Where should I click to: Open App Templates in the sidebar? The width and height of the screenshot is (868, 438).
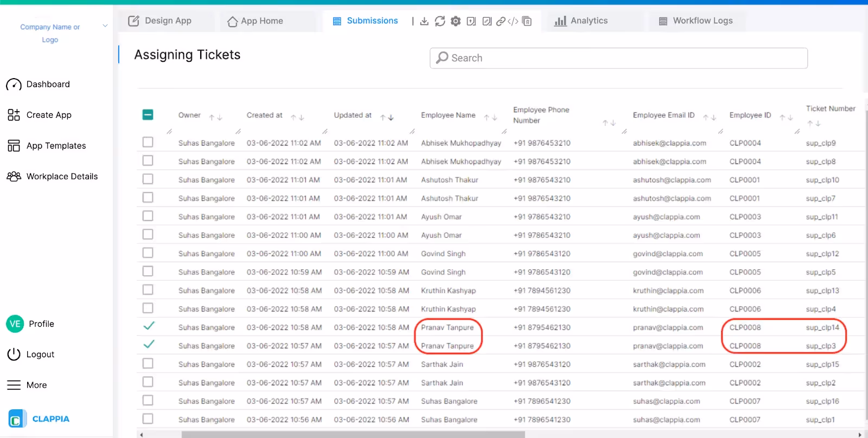point(47,145)
